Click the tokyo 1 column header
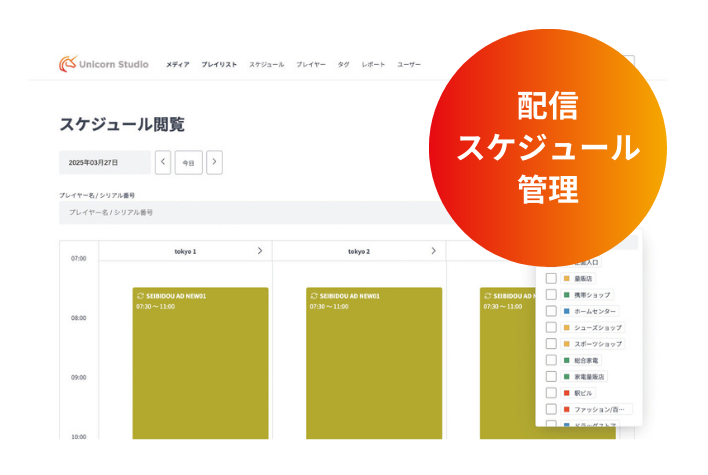708x475 pixels. (x=185, y=251)
